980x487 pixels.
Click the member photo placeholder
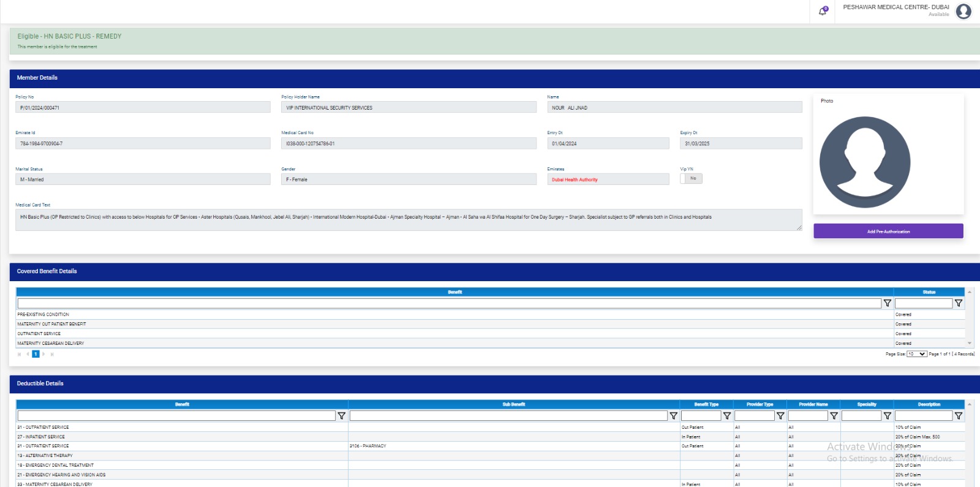pyautogui.click(x=865, y=162)
